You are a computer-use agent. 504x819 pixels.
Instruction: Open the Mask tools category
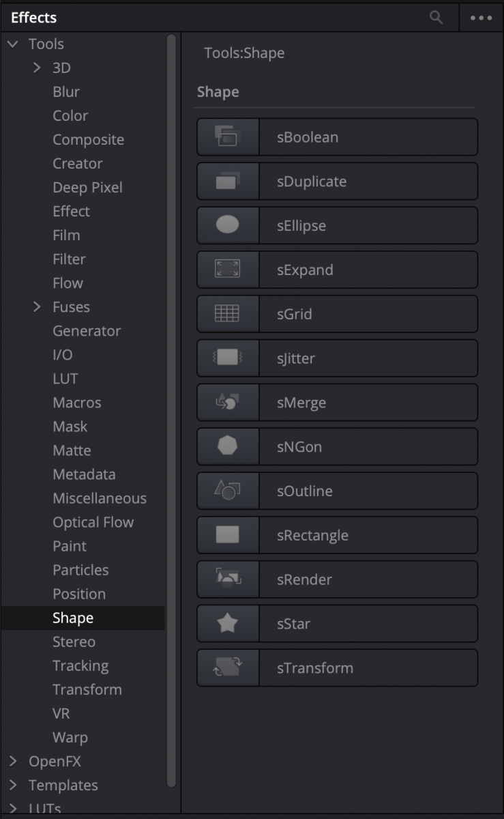coord(70,427)
